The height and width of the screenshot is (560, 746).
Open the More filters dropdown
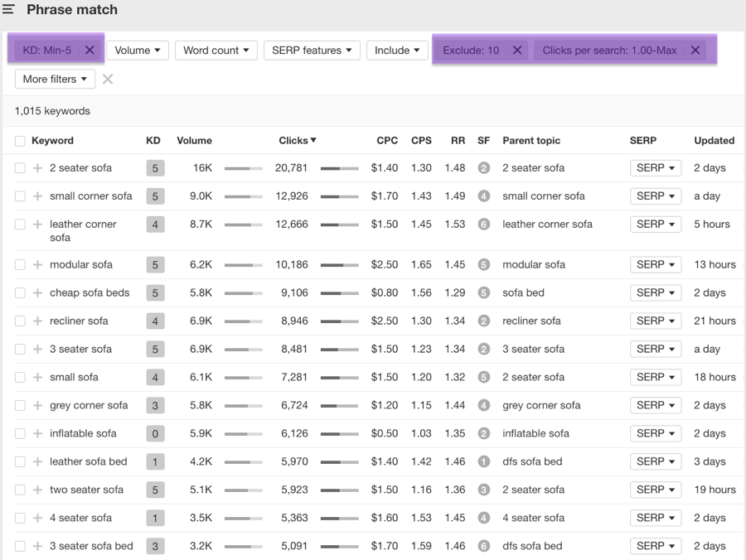pos(55,80)
